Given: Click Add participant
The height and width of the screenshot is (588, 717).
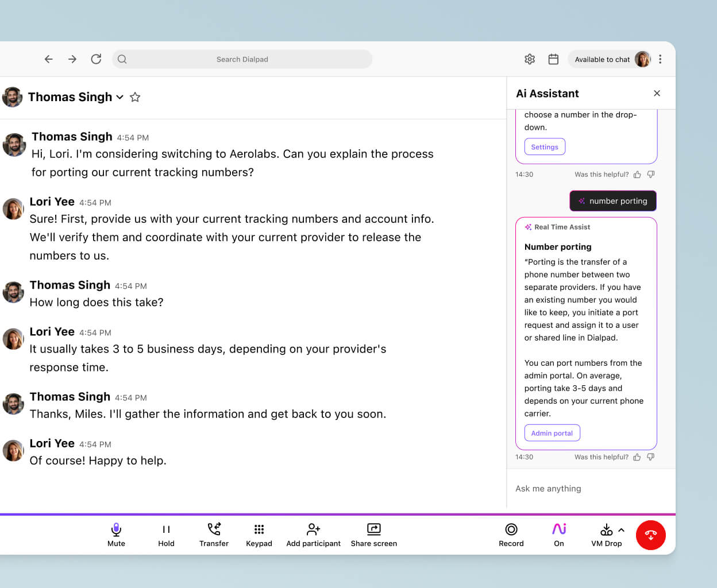Looking at the screenshot, I should pos(313,535).
